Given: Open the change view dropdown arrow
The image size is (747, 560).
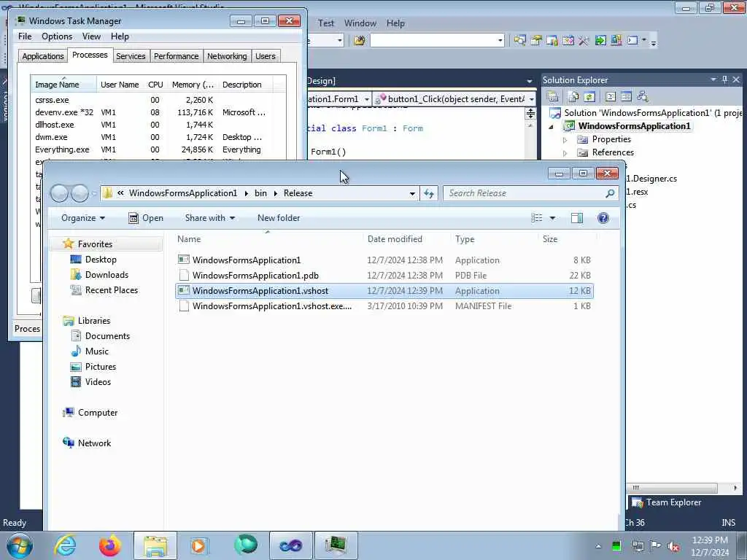Looking at the screenshot, I should 553,218.
